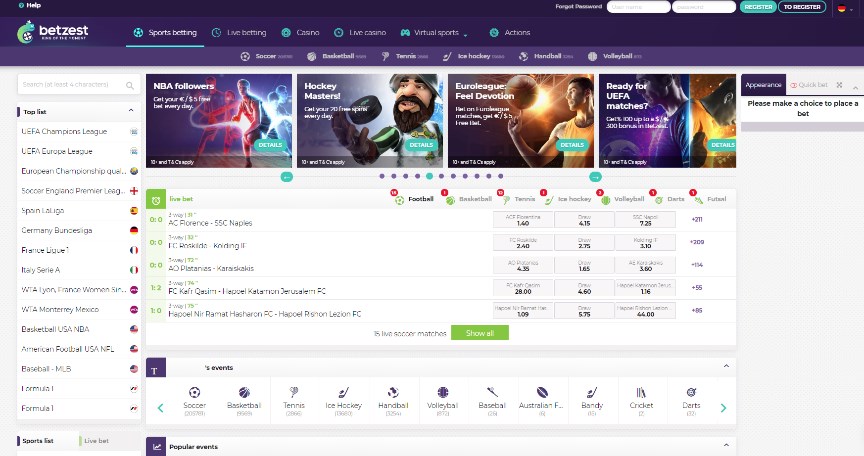
Task: Click the search magnifier icon
Action: [130, 85]
